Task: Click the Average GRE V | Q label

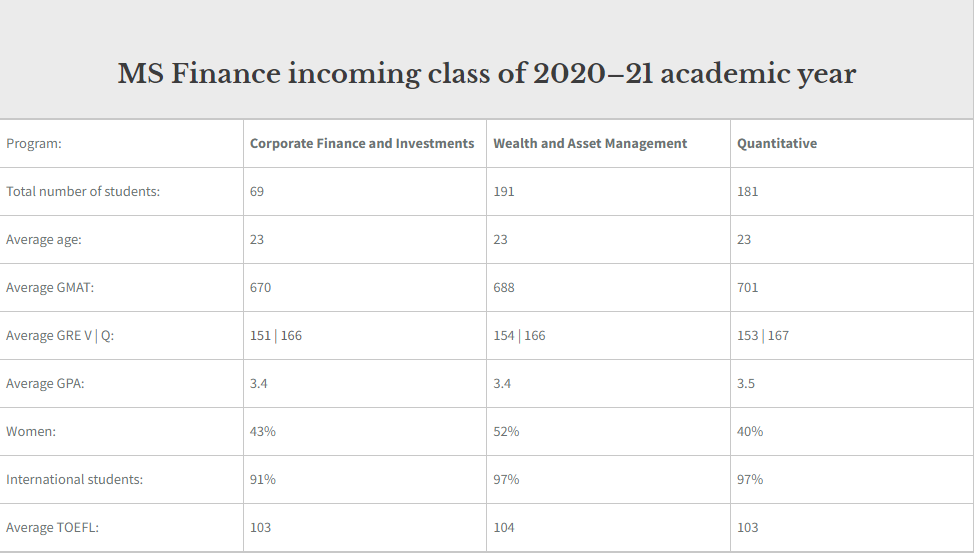Action: pos(60,336)
